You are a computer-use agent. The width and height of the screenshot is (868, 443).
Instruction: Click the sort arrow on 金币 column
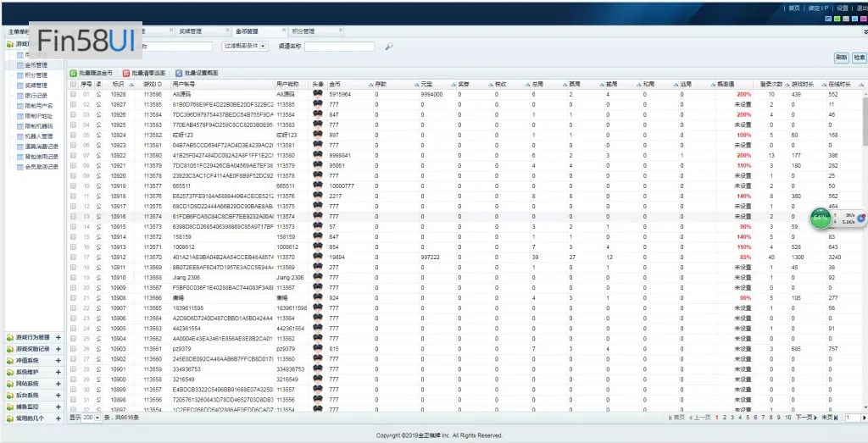click(x=370, y=85)
